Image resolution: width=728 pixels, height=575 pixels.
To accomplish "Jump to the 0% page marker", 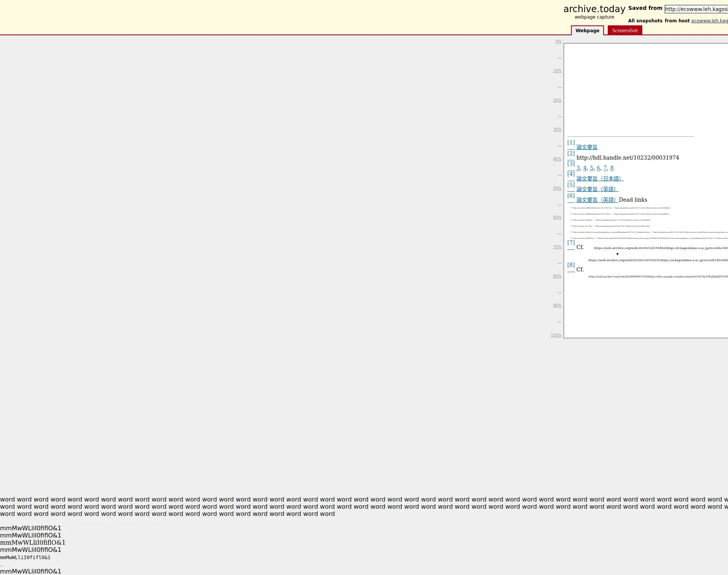I will tap(558, 42).
